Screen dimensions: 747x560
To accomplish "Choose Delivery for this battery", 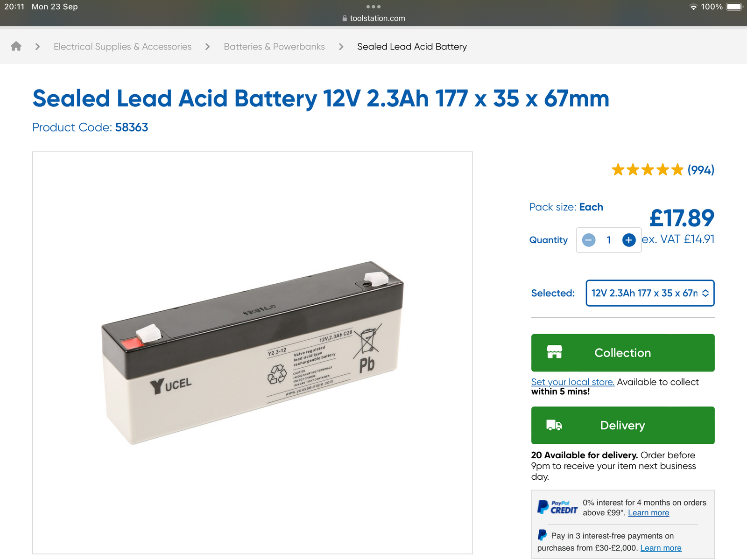I will pyautogui.click(x=623, y=425).
